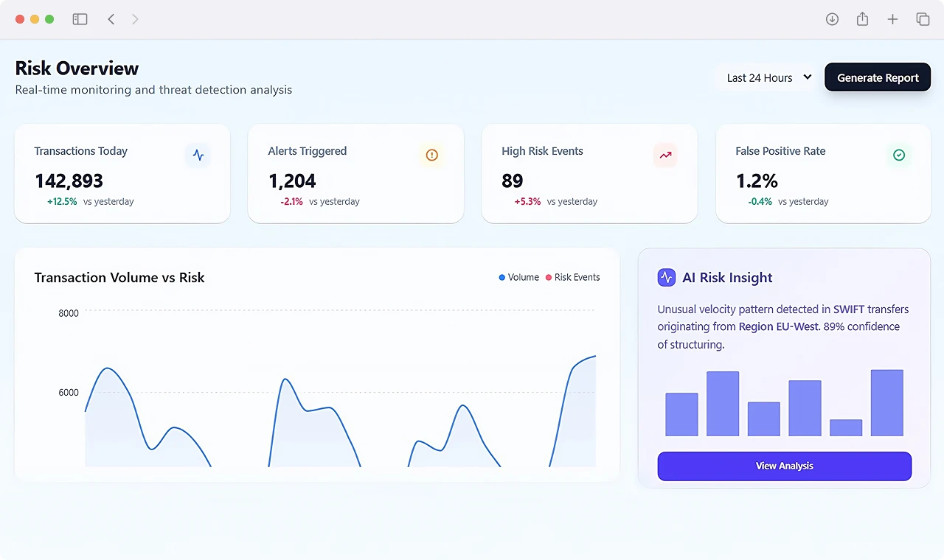This screenshot has height=560, width=944.
Task: Click the pink Risk Events legend dot
Action: pyautogui.click(x=549, y=278)
